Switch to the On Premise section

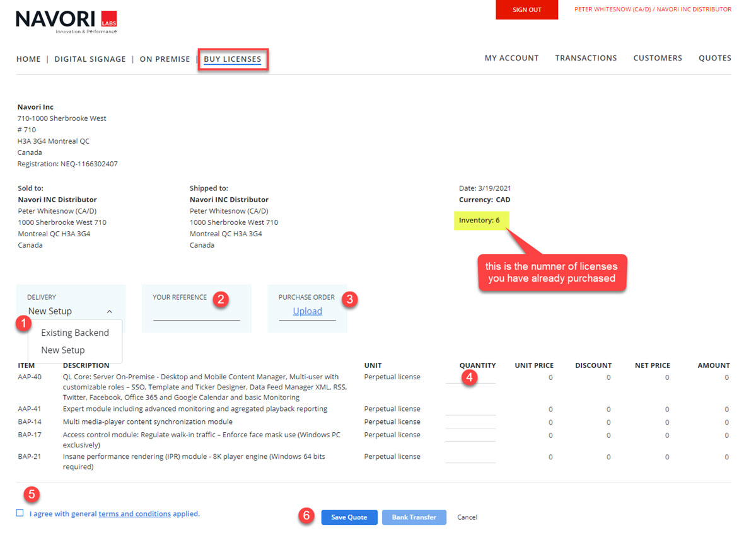pyautogui.click(x=165, y=59)
